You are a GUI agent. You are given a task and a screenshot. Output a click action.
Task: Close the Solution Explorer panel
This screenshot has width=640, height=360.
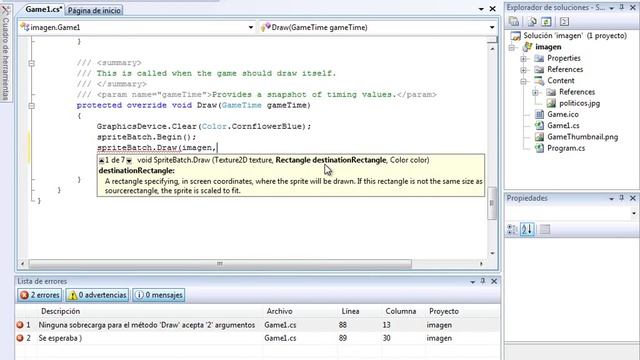[633, 7]
